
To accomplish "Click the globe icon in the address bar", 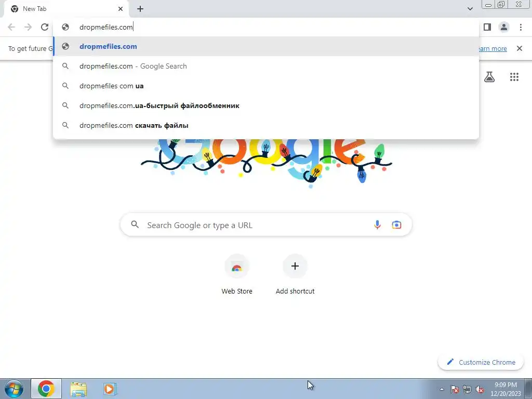I will pos(65,27).
